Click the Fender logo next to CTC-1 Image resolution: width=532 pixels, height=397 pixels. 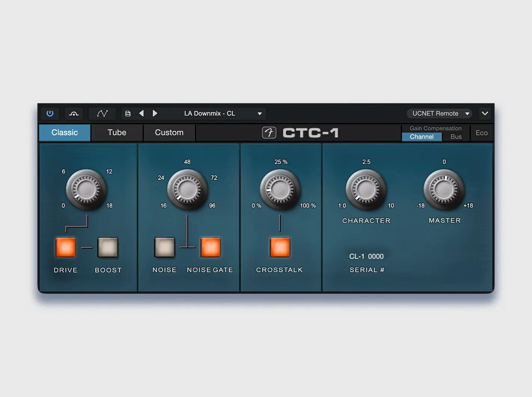269,133
